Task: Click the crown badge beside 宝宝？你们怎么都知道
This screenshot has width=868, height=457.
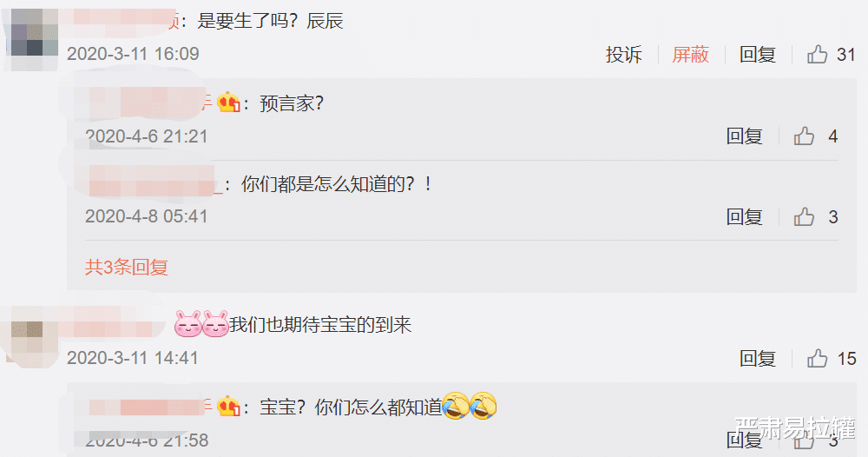Action: tap(228, 407)
